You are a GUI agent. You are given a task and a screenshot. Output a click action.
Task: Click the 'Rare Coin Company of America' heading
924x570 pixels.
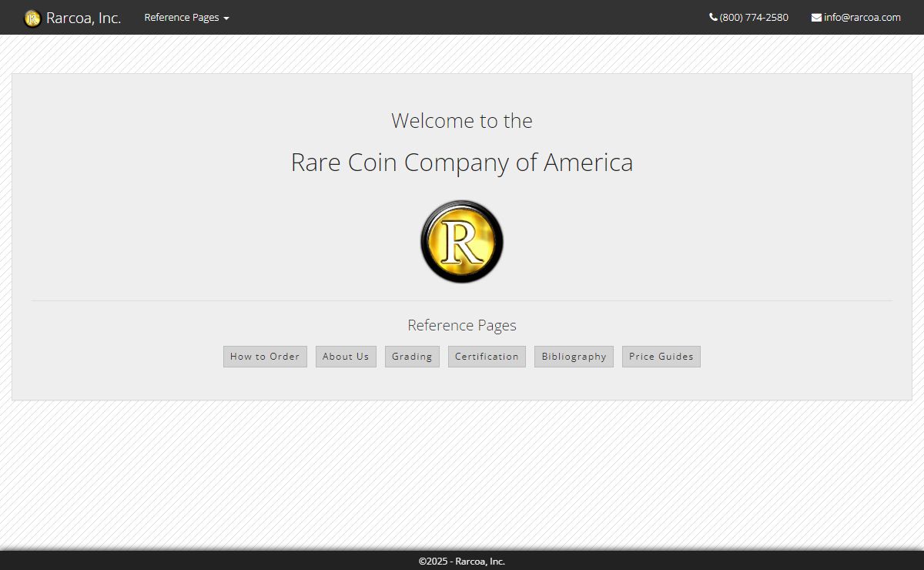pos(462,163)
